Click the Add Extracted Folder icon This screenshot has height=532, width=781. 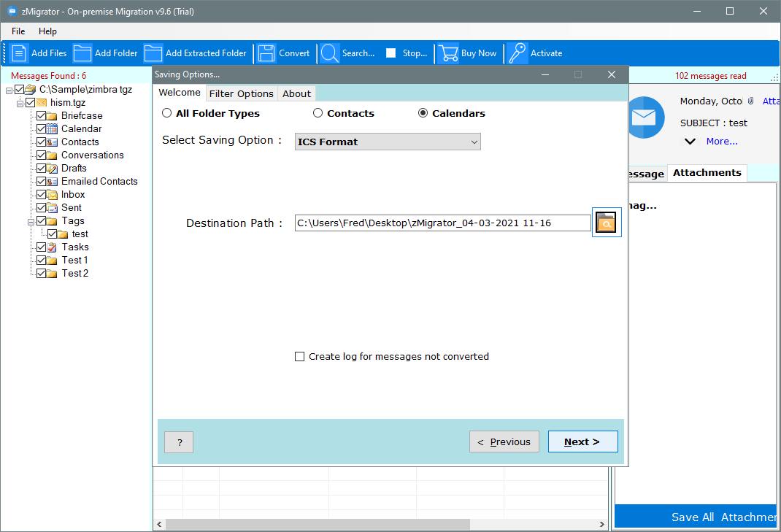(153, 53)
